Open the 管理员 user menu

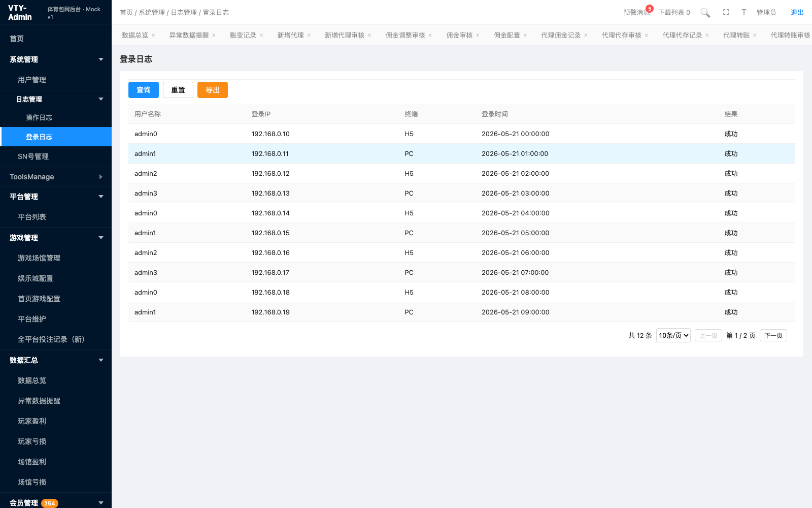pyautogui.click(x=766, y=12)
